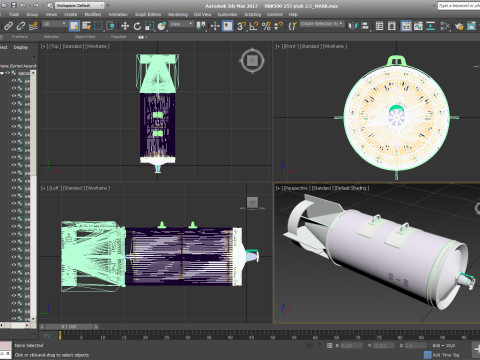
Task: Open the Schematic View icon
Action: tap(431, 26)
